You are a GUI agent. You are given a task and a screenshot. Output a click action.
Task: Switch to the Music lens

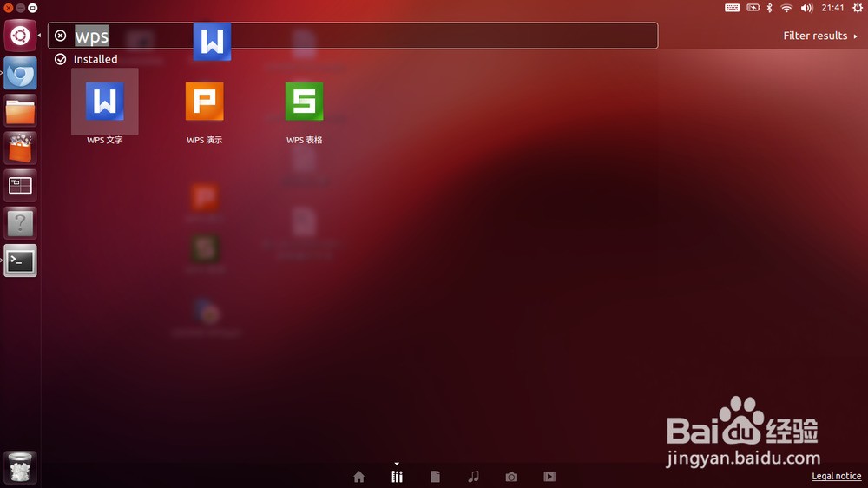(x=473, y=477)
